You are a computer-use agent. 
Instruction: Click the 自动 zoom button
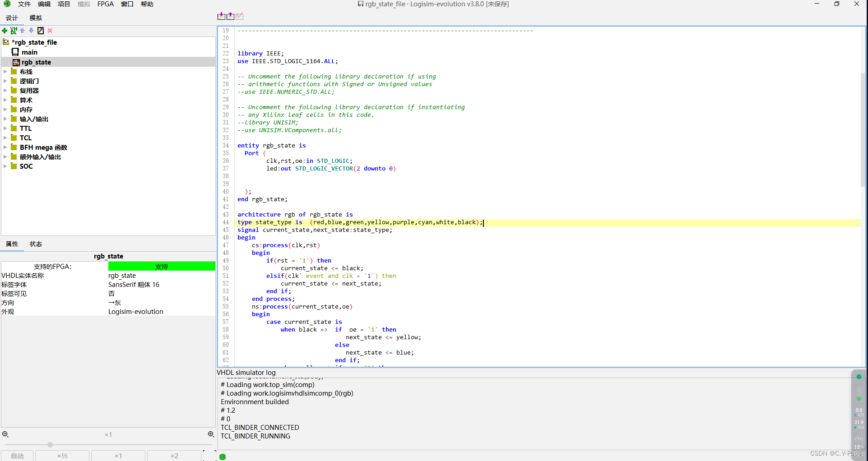pos(18,456)
